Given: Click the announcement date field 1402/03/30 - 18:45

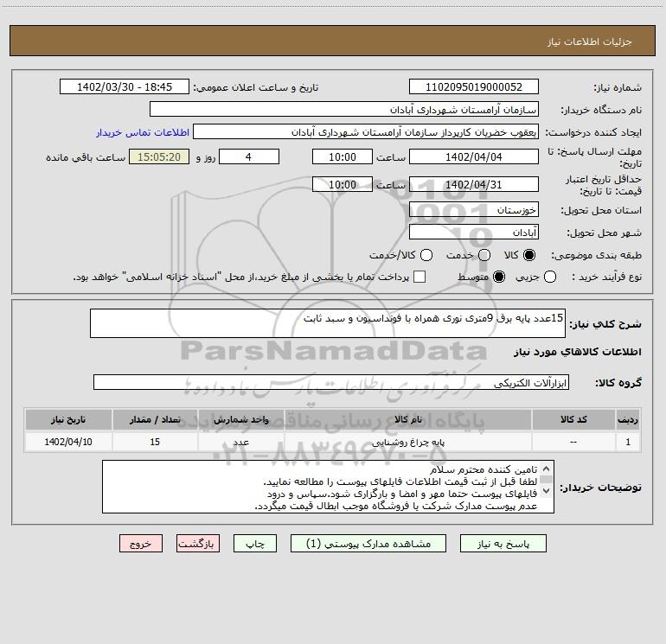Looking at the screenshot, I should pyautogui.click(x=125, y=86).
